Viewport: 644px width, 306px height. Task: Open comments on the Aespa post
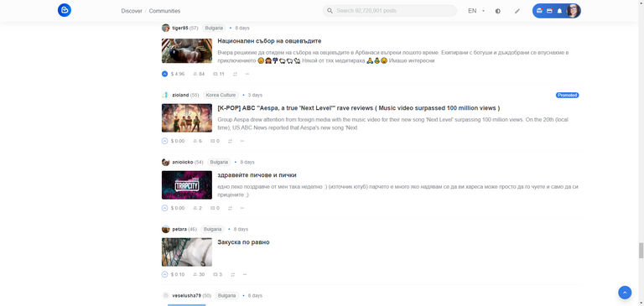pos(216,141)
